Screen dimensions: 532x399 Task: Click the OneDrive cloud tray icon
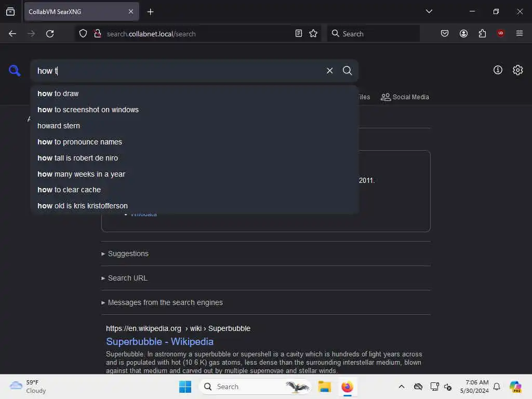pyautogui.click(x=418, y=387)
